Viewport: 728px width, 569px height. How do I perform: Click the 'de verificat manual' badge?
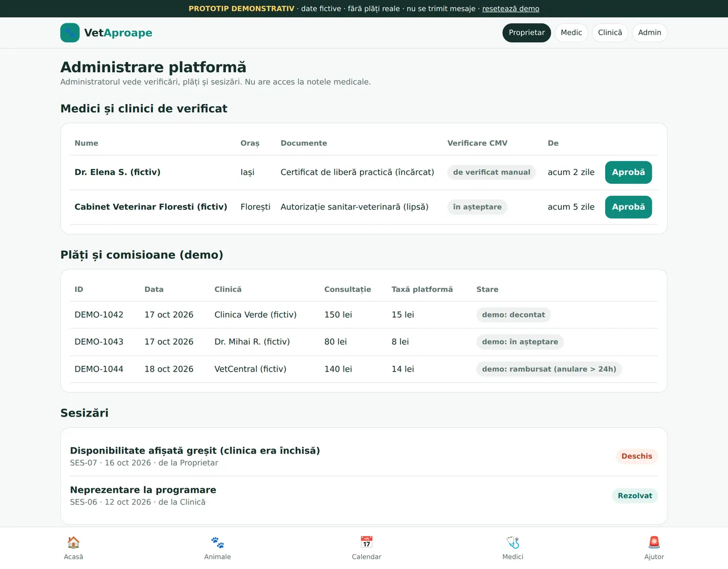(x=491, y=172)
